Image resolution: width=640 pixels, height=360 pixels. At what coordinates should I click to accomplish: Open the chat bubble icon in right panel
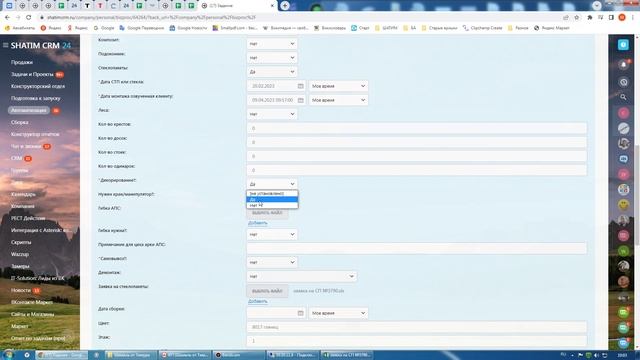point(623,159)
